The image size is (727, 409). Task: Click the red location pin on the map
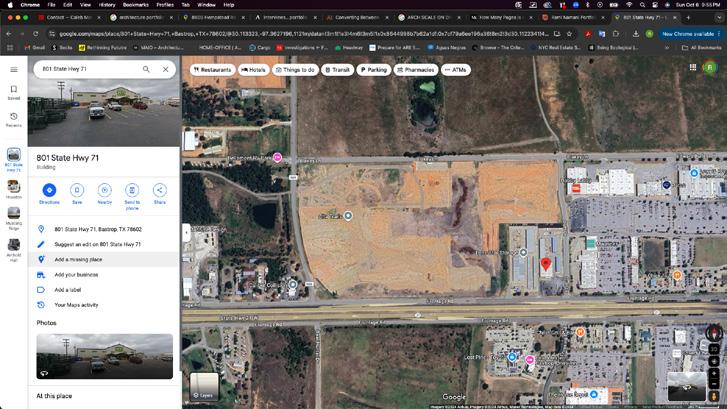point(546,264)
